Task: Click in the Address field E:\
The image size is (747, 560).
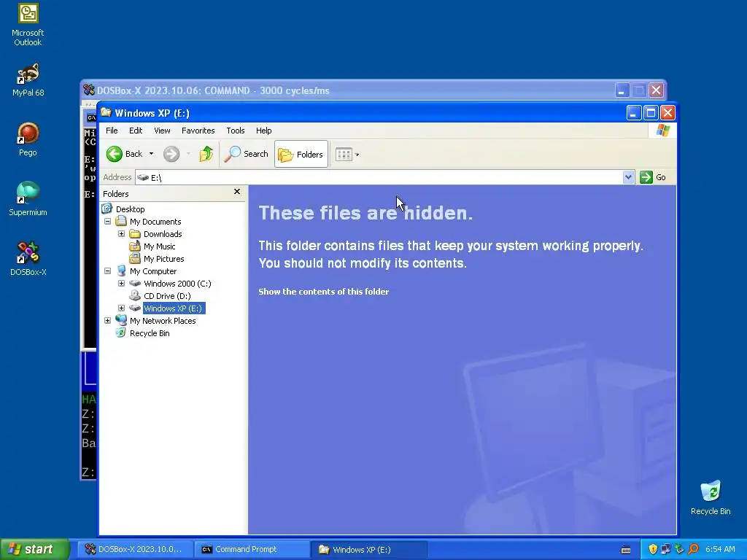Action: point(379,177)
